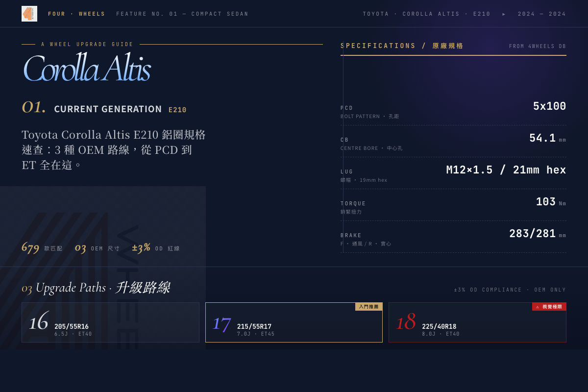
Task: Select the 16-inch 205/55R16 upgrade card
Action: point(110,322)
